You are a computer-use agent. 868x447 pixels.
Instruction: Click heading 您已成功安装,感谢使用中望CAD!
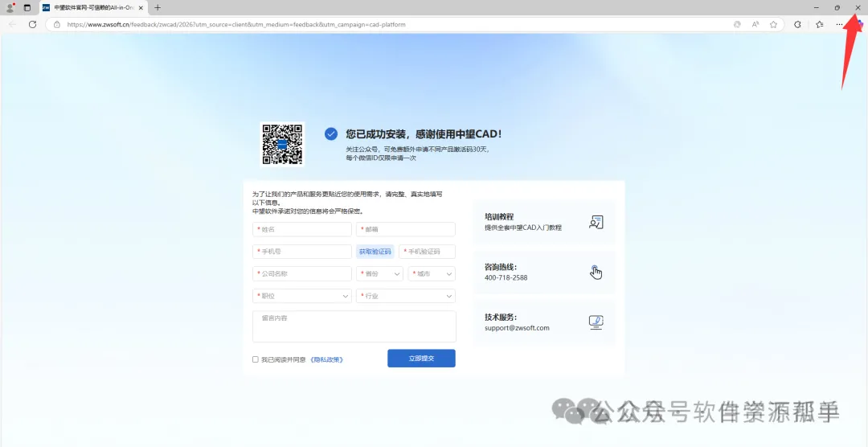[424, 134]
